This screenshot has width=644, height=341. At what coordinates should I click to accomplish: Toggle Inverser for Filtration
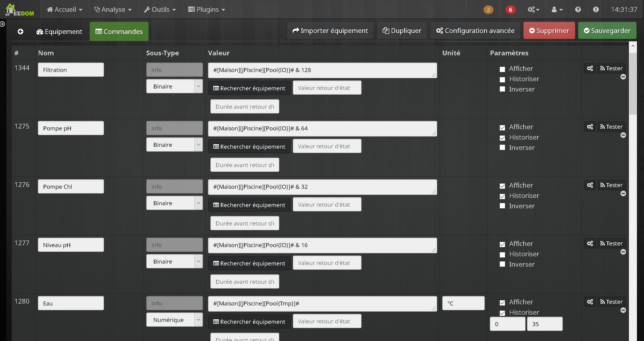click(502, 89)
